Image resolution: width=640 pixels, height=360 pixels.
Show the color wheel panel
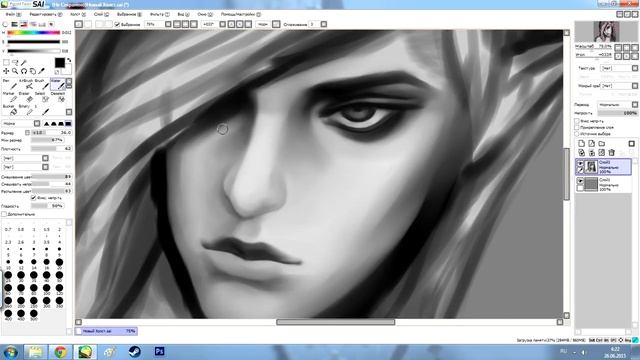coord(5,24)
